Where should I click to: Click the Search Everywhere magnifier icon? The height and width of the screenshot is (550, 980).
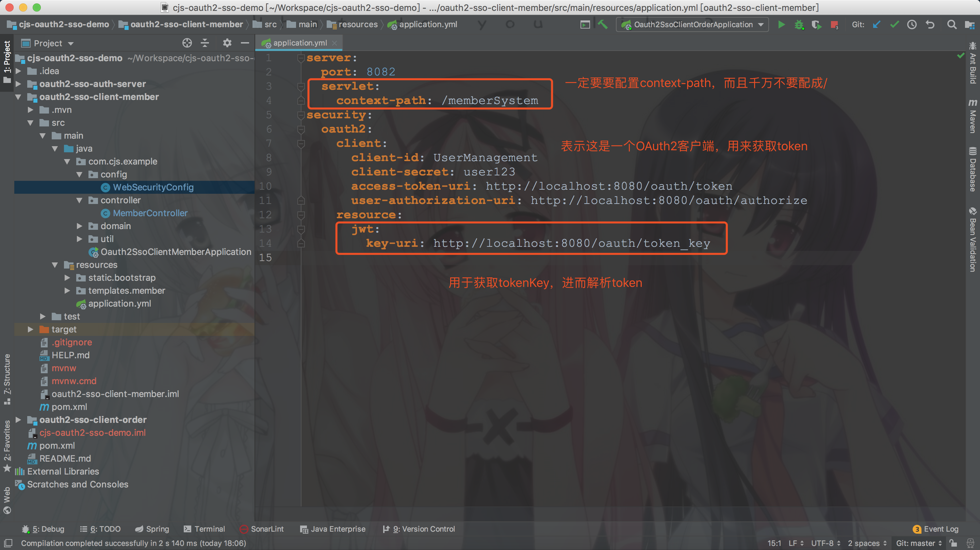[x=951, y=25]
